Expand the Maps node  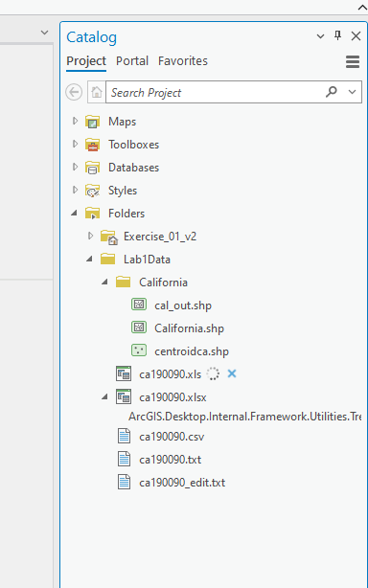pyautogui.click(x=75, y=121)
